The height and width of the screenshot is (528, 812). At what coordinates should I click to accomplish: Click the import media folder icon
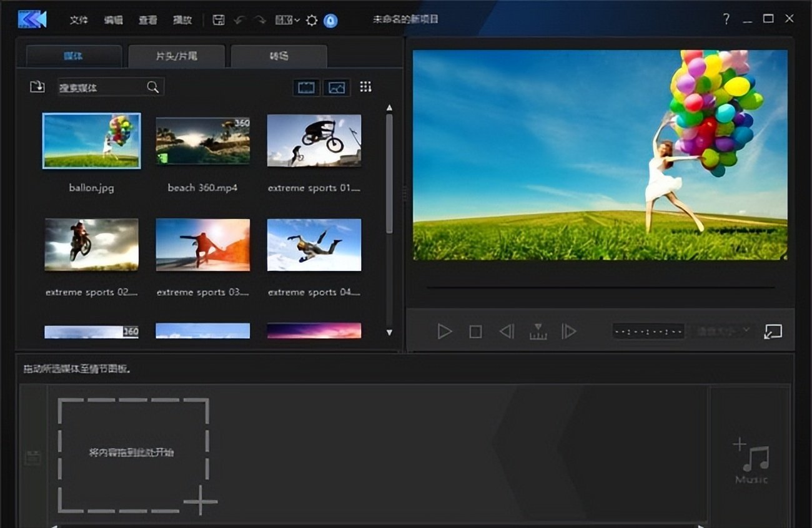pos(37,87)
